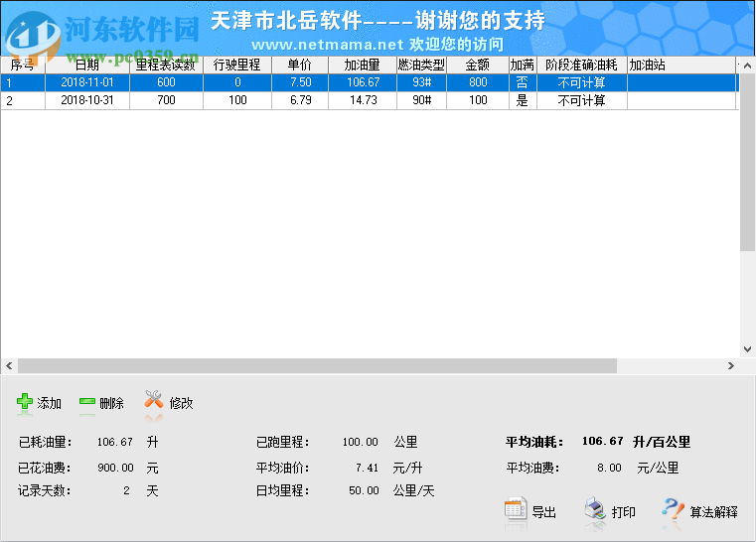The image size is (756, 542).
Task: Click the green minus delete icon
Action: [x=87, y=401]
